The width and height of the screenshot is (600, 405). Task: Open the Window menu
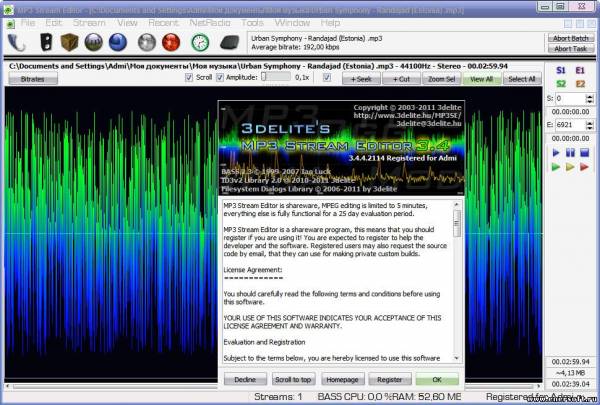click(x=292, y=23)
